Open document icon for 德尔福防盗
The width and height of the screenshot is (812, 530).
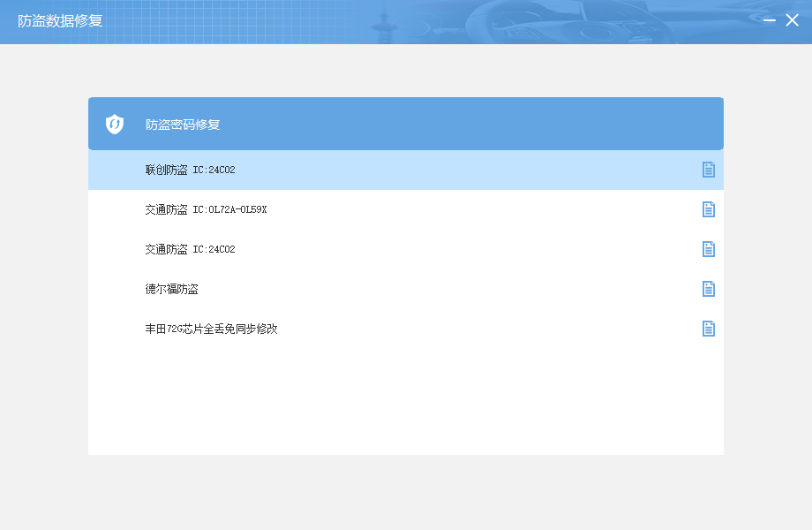(709, 289)
